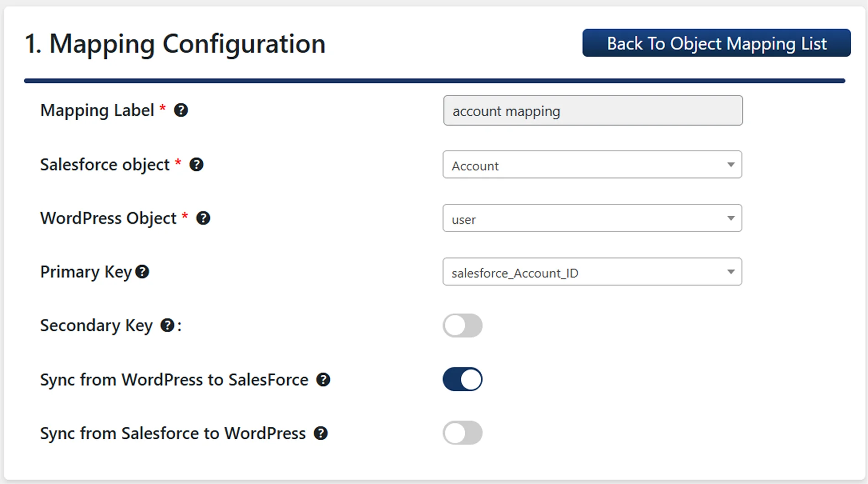
Task: Open the Primary Key dropdown with salesforce_Account_ID
Action: (592, 272)
